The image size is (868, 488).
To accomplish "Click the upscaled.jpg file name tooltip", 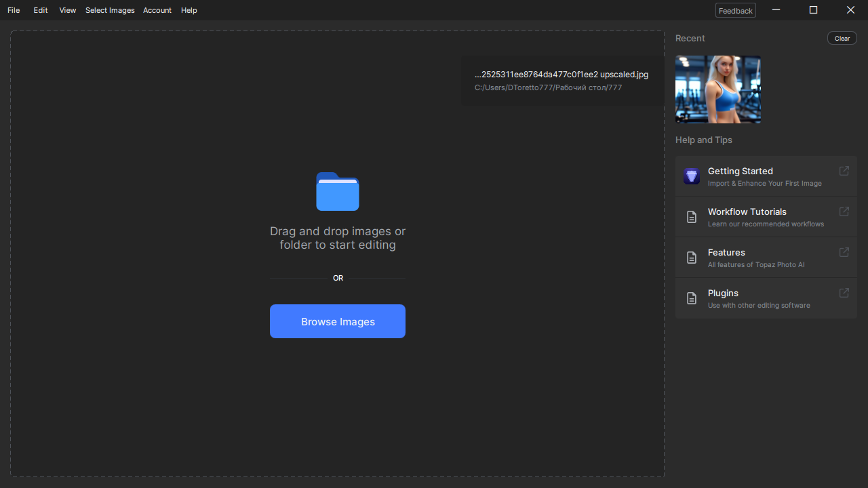I will tap(561, 75).
